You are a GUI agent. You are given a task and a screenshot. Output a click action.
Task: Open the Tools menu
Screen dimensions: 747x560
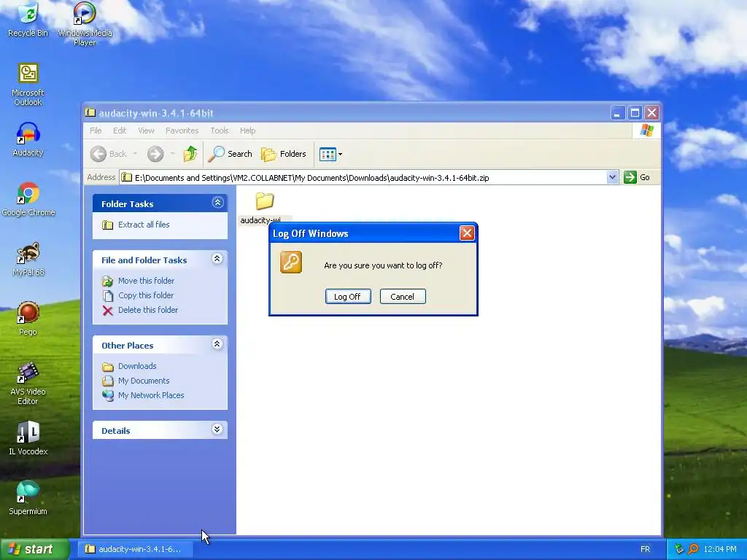pyautogui.click(x=220, y=131)
